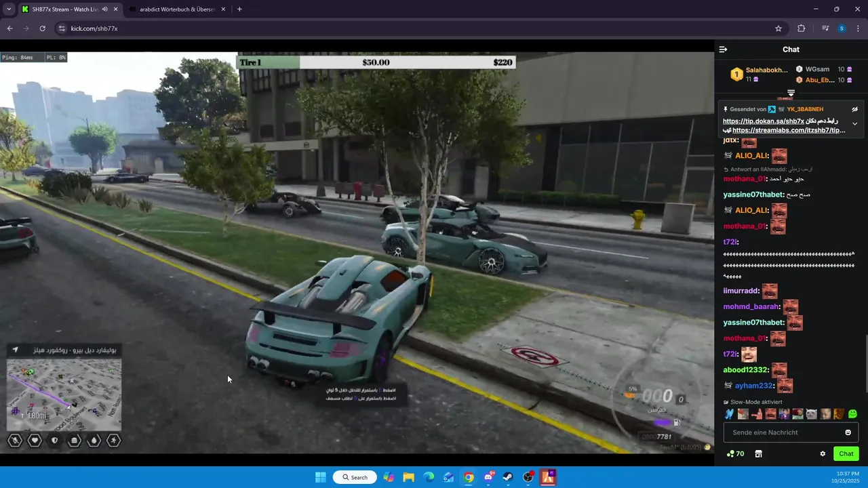This screenshot has height=488, width=868.
Task: Open the 70 channel points balance
Action: tap(735, 454)
